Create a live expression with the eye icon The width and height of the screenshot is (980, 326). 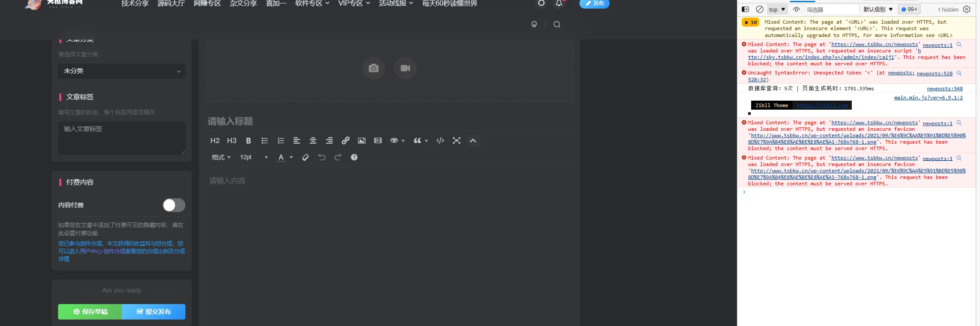click(x=796, y=9)
